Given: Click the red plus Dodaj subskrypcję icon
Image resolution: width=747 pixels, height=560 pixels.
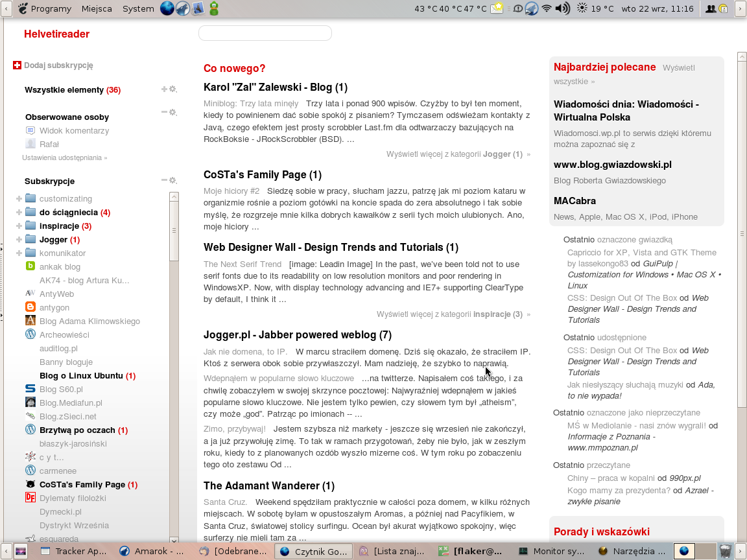Looking at the screenshot, I should pos(17,65).
